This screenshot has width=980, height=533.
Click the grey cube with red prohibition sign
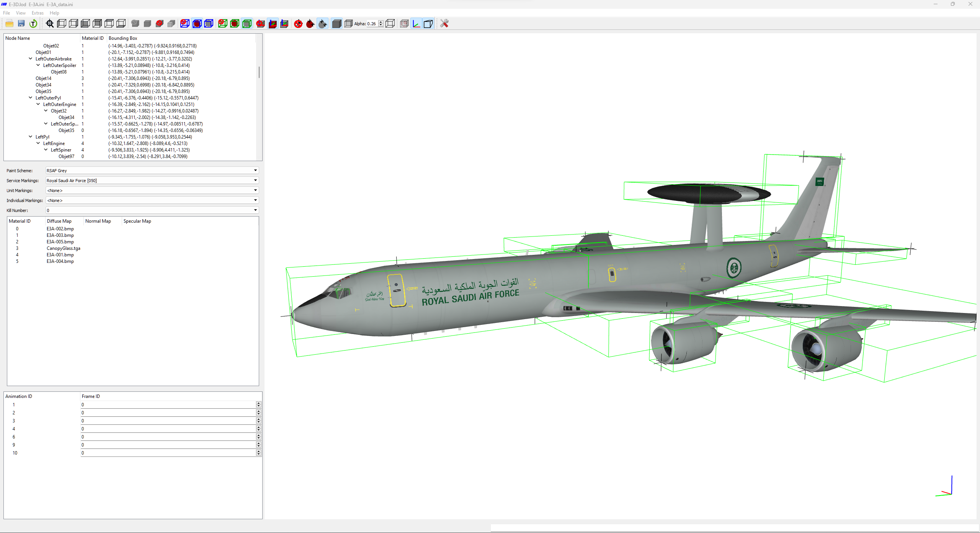click(160, 24)
